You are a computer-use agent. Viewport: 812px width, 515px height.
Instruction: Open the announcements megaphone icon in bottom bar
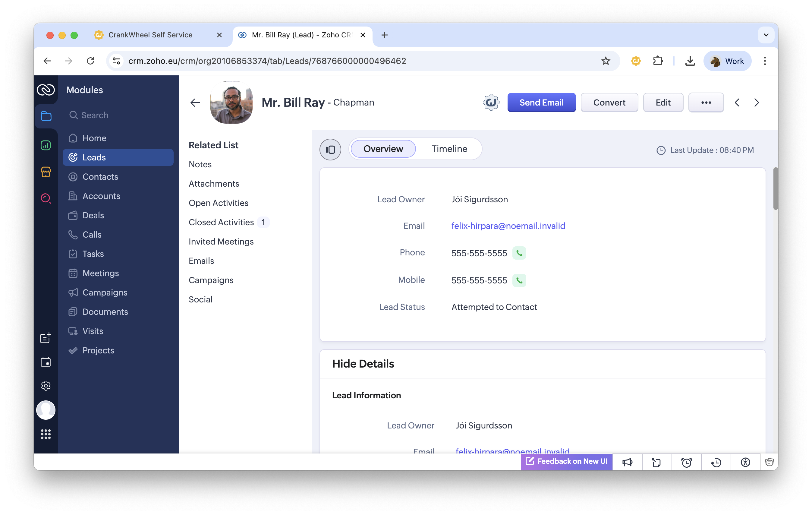click(627, 462)
